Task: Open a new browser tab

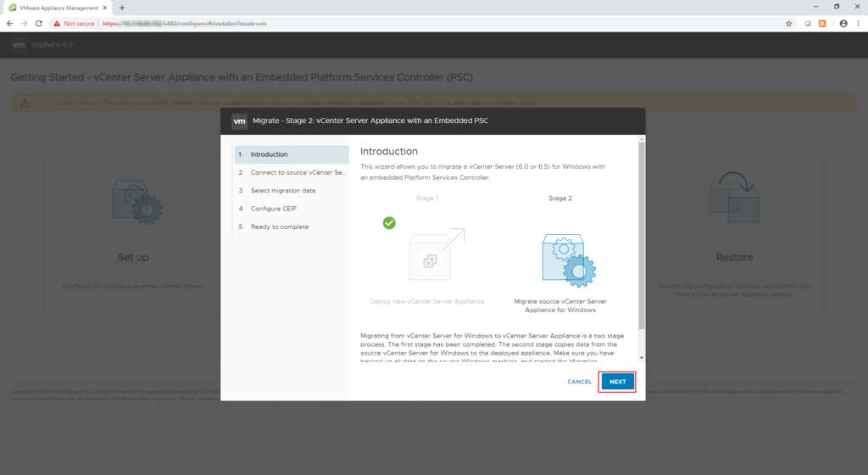Action: click(122, 8)
